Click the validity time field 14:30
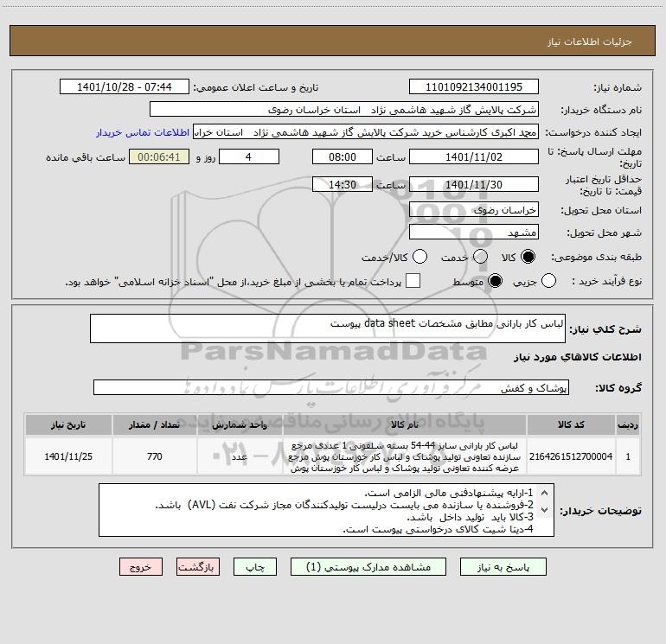Screen dimensions: 666x644 point(343,184)
